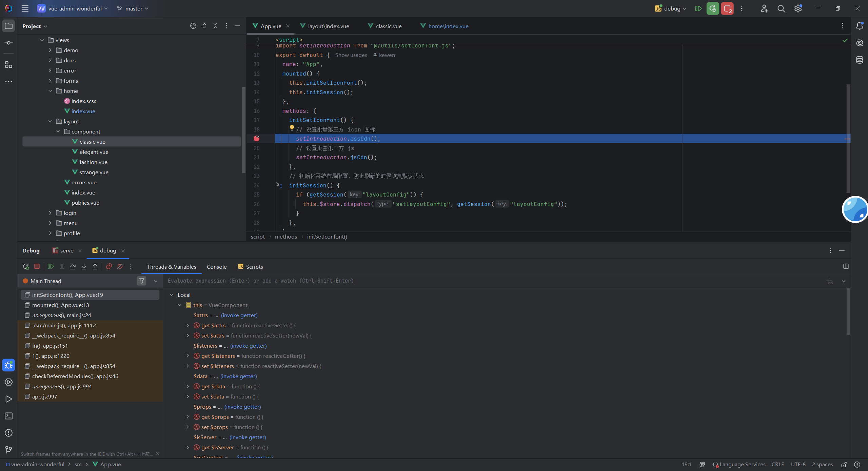Toggle the thread frames filter
The image size is (868, 471).
pyautogui.click(x=142, y=281)
